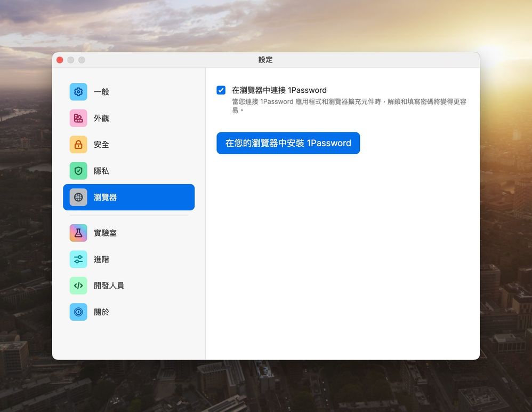
Task: Click the code brackets icon for 開發人員
Action: [x=78, y=286]
